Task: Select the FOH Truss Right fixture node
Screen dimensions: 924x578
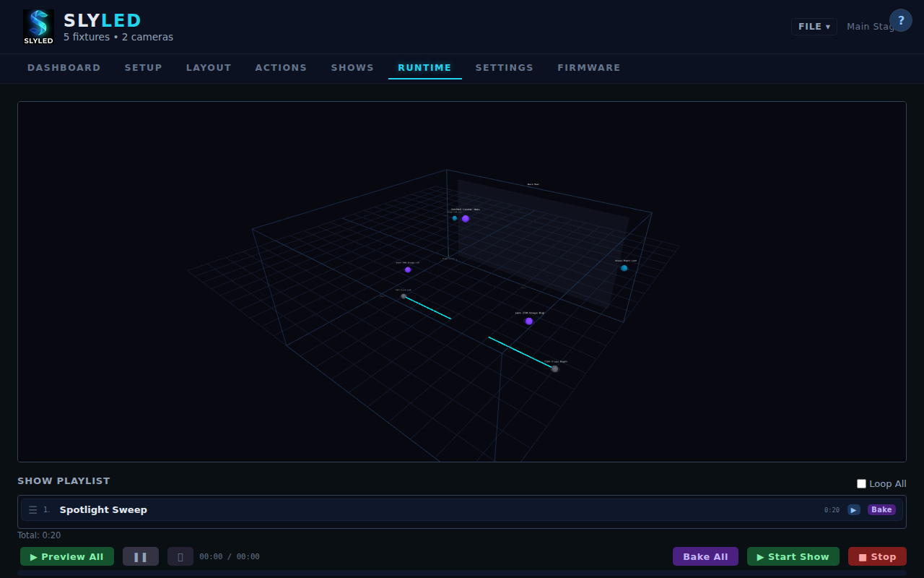Action: [x=554, y=368]
